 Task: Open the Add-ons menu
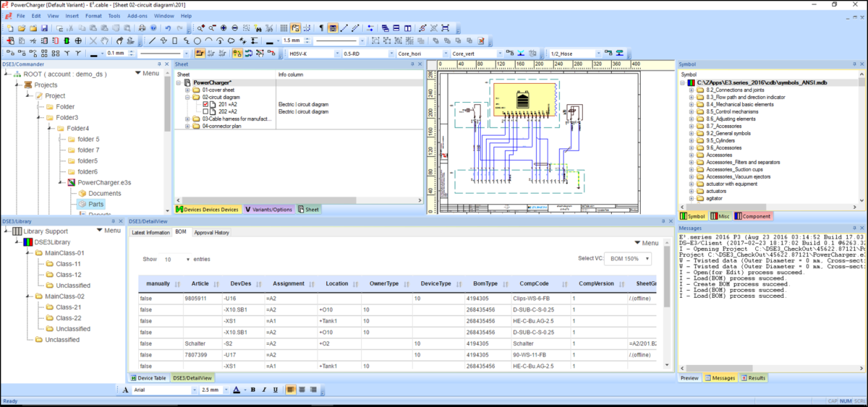tap(138, 15)
